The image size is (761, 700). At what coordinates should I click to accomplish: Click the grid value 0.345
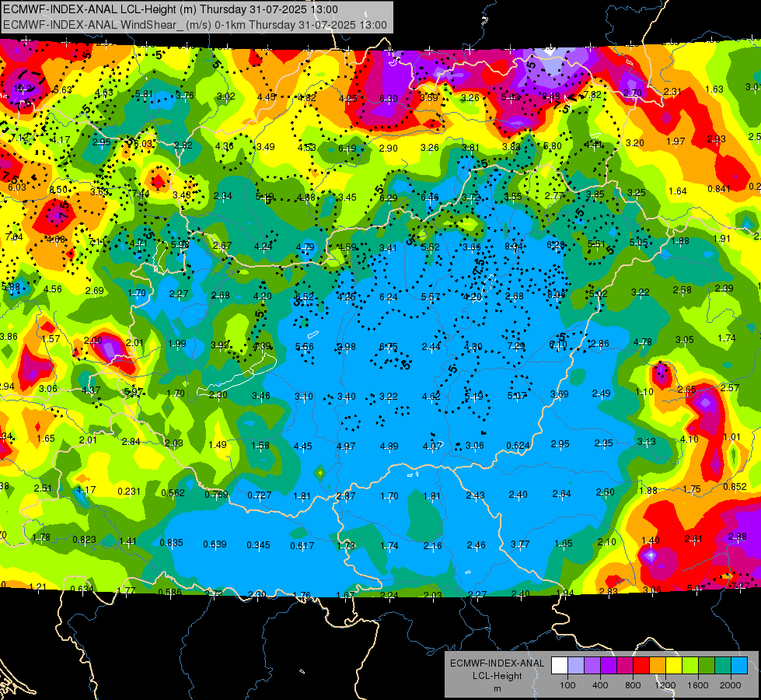point(258,545)
